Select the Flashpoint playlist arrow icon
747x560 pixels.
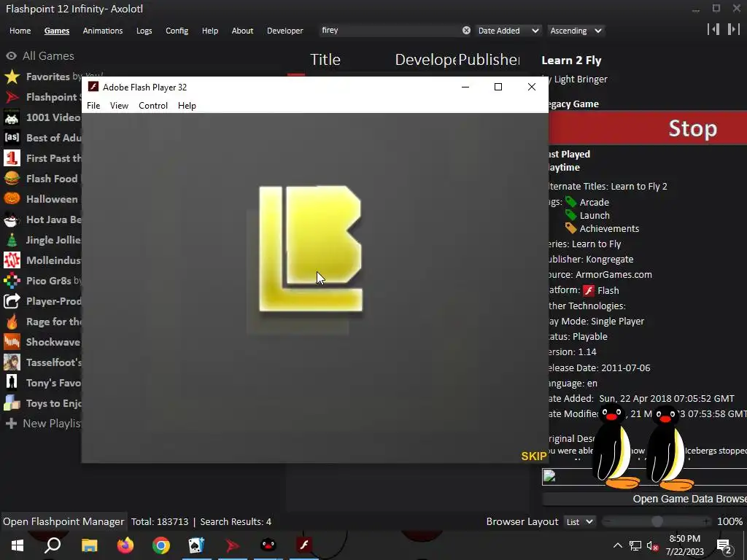pyautogui.click(x=12, y=97)
